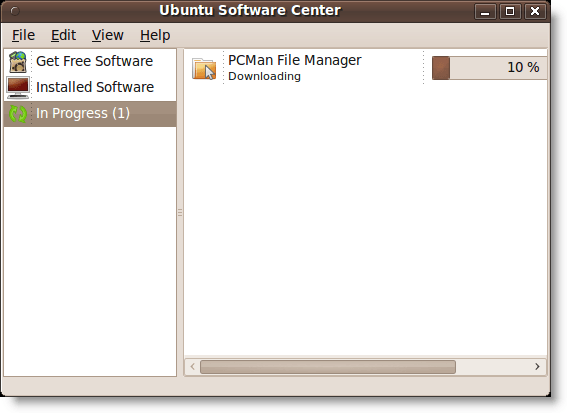
Task: Select Get Free Software in sidebar
Action: point(90,61)
